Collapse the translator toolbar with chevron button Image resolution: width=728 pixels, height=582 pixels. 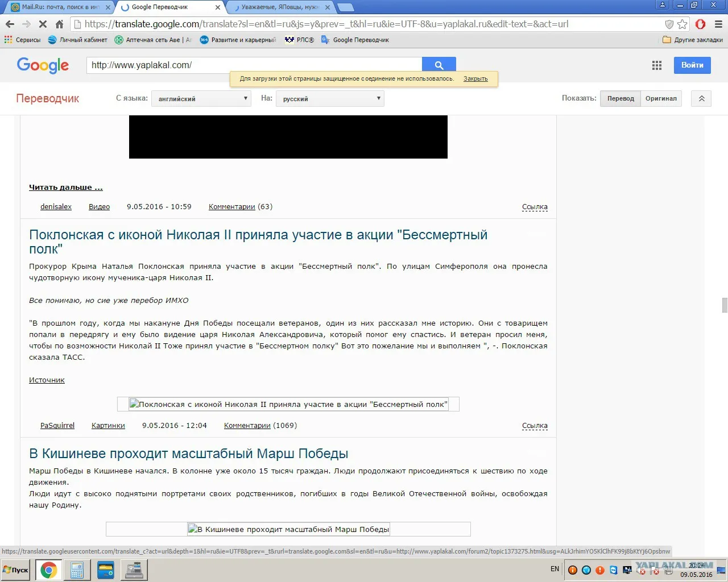[701, 98]
